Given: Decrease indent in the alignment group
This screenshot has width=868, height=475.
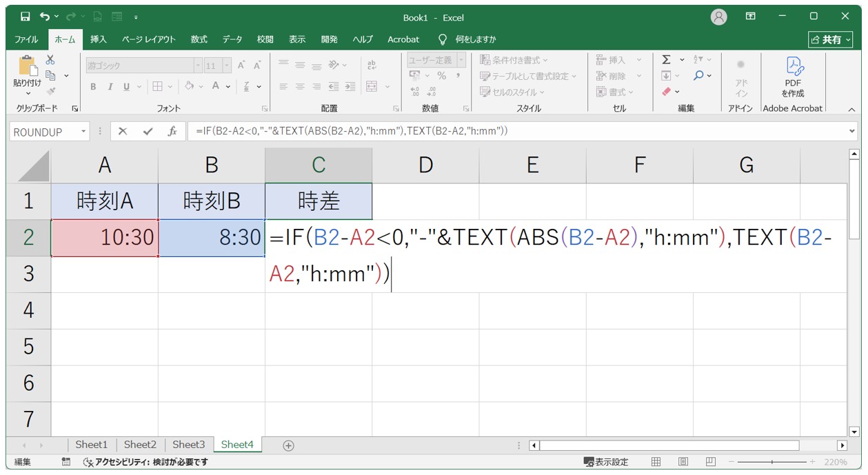Looking at the screenshot, I should click(334, 87).
